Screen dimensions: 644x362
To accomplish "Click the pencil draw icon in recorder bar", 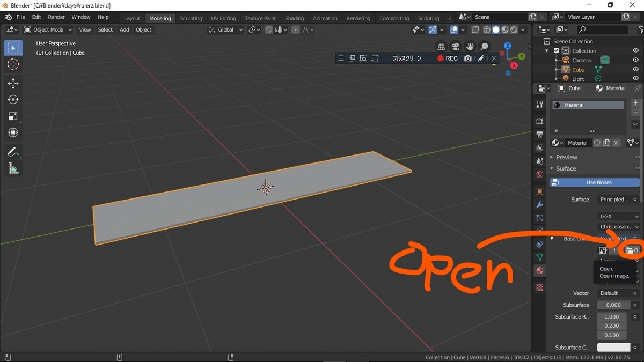I will [x=481, y=58].
